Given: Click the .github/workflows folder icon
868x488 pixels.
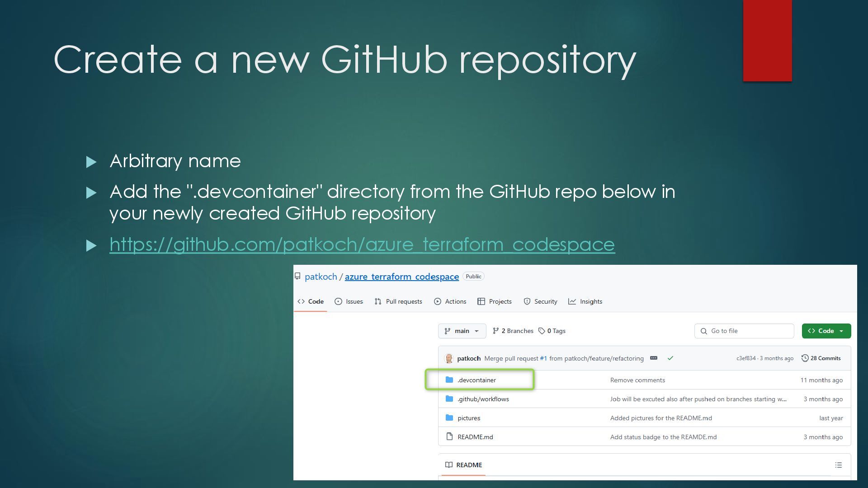Looking at the screenshot, I should click(x=449, y=399).
